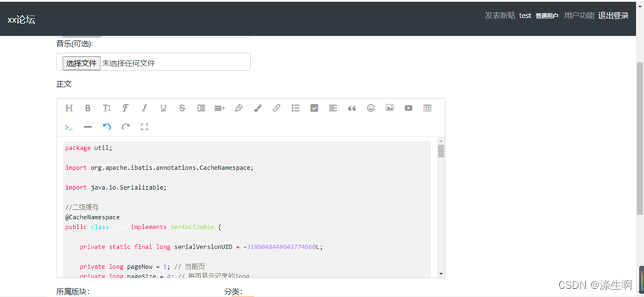The image size is (644, 297).
Task: Open the font family tool
Action: click(x=125, y=108)
